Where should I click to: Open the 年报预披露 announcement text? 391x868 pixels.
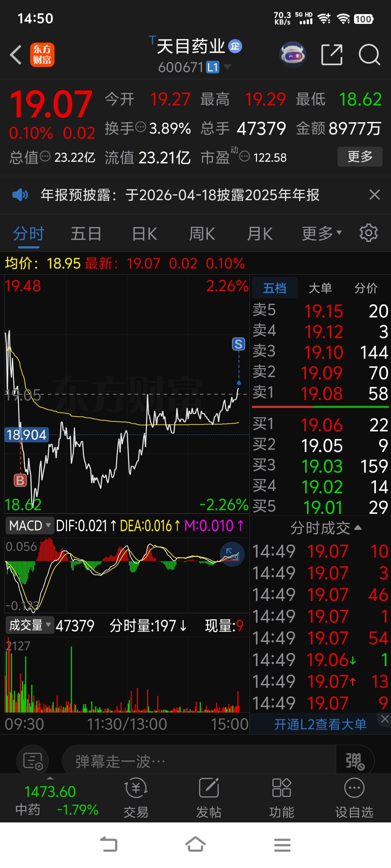coord(180,195)
